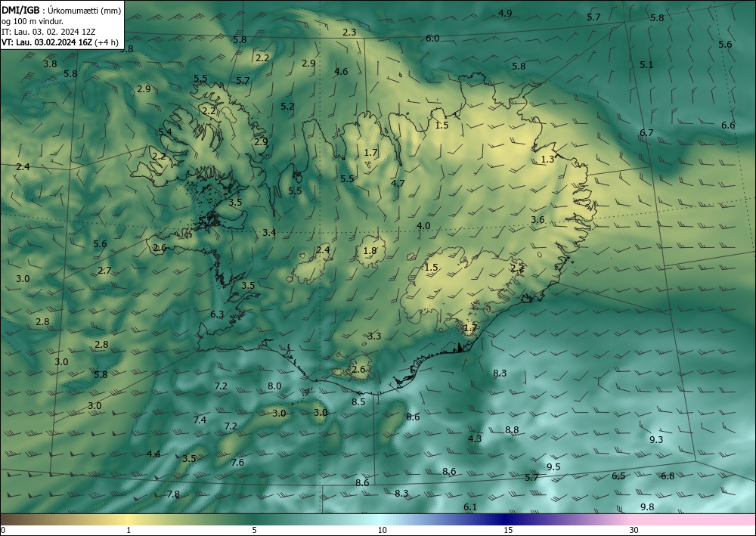
Task: Click the value 4.0 in central Iceland
Action: [x=423, y=226]
